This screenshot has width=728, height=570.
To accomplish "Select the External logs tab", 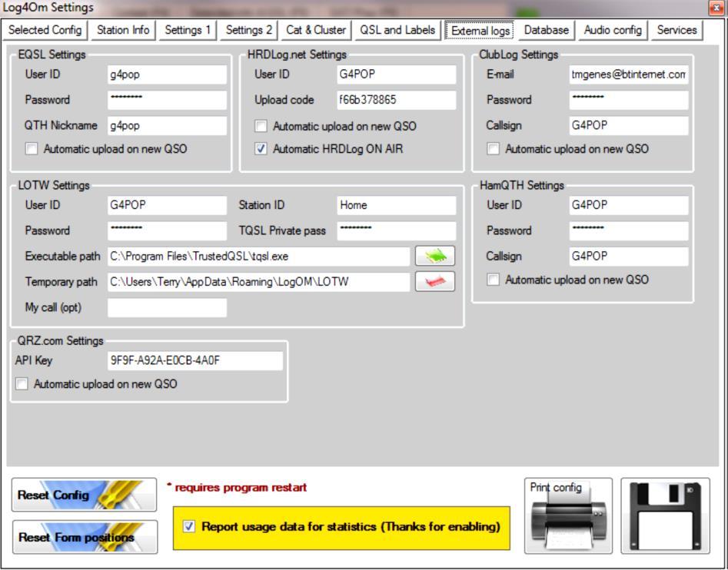I will coord(480,30).
